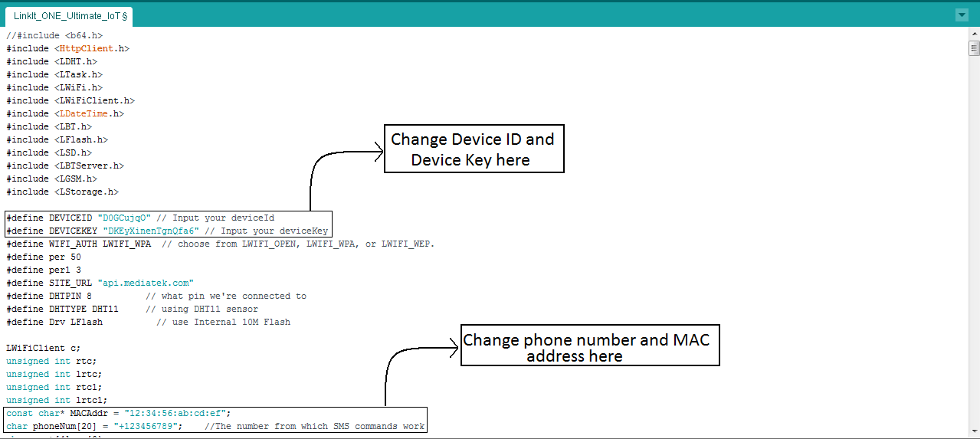The image size is (980, 439).
Task: Click the commented b64.h include line
Action: tap(54, 35)
